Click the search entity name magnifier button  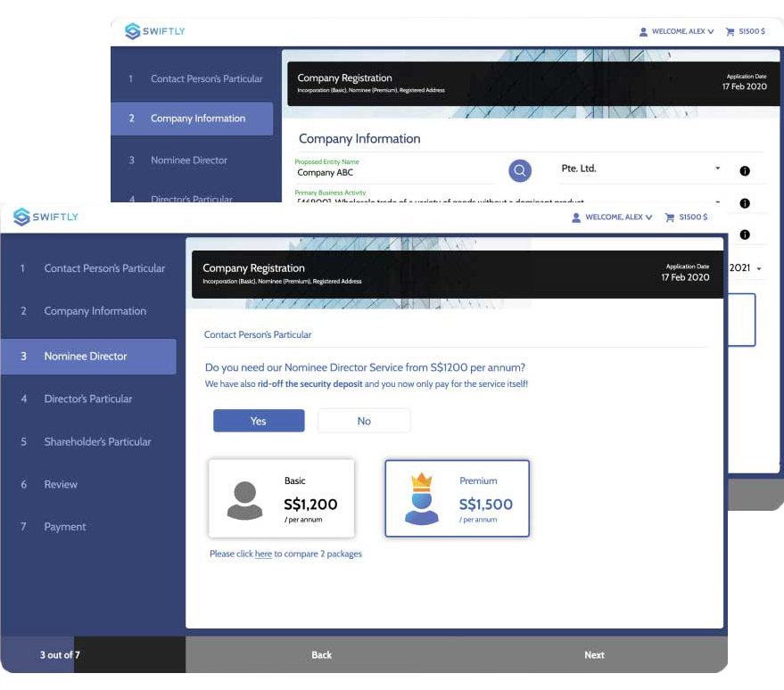tap(520, 171)
